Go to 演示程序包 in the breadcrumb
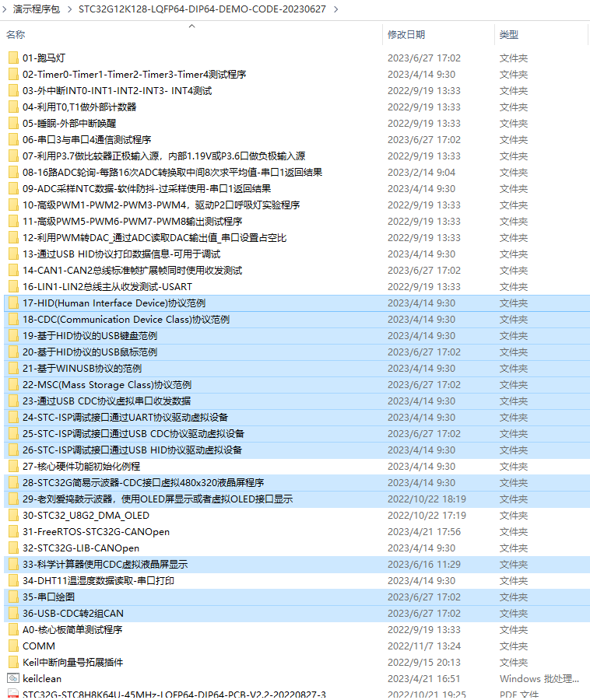This screenshot has width=590, height=700. tap(37, 9)
